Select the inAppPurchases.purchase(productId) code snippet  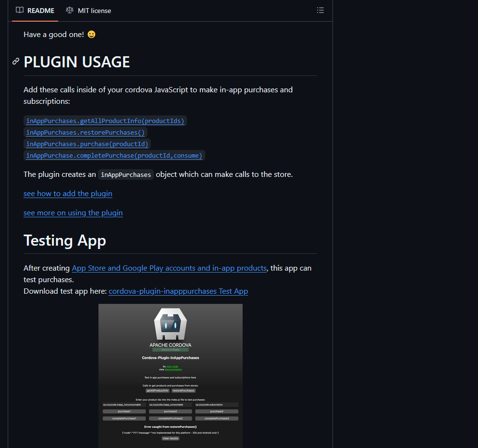(x=87, y=144)
